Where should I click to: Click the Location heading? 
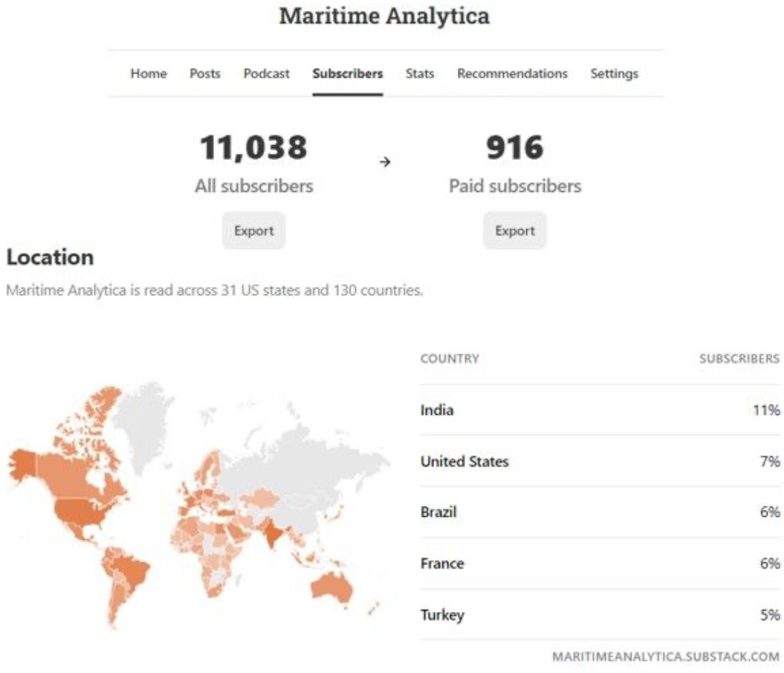coord(50,257)
